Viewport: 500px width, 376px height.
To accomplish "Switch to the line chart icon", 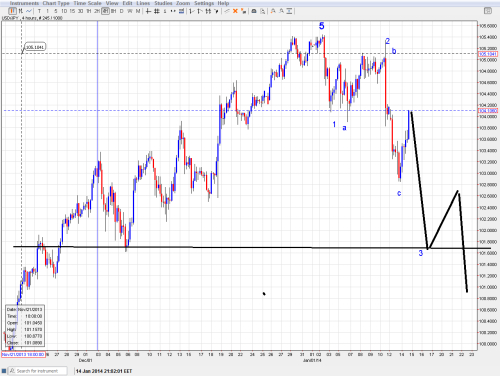I will [29, 11].
